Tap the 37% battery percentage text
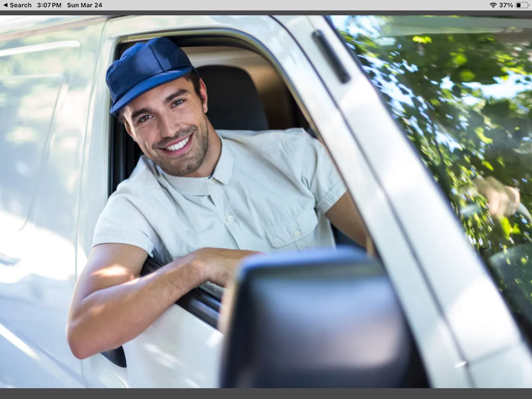This screenshot has width=532, height=399. pos(506,5)
